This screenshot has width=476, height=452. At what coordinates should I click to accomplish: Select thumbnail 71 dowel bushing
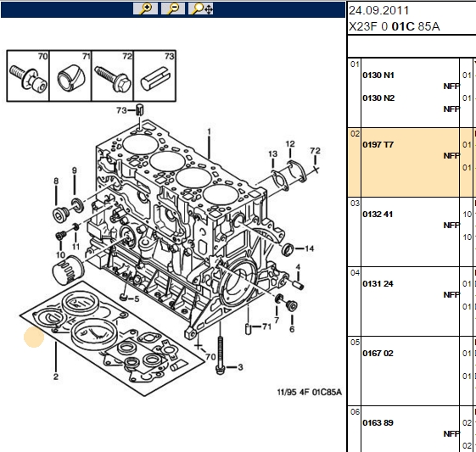70,75
